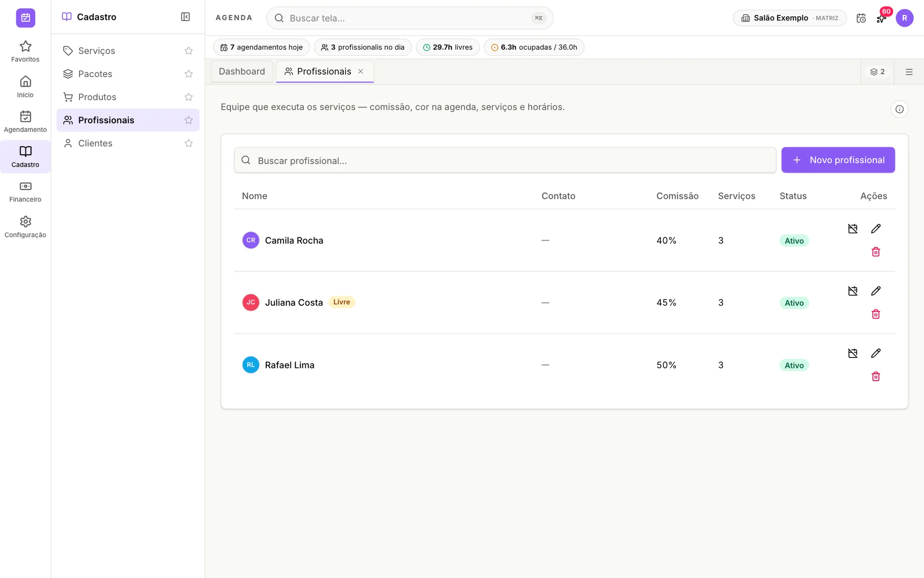Viewport: 924px width, 578px height.
Task: Open the tab list hamburger menu
Action: click(909, 72)
